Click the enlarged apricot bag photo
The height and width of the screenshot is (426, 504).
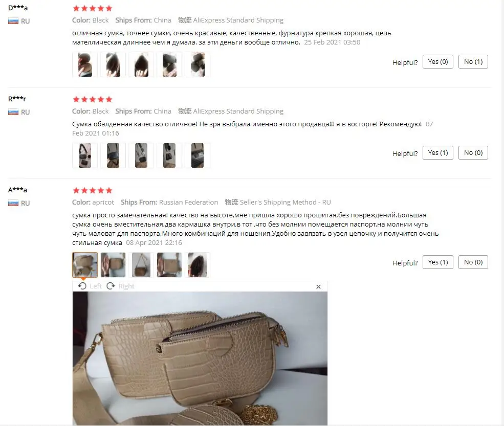tap(200, 358)
